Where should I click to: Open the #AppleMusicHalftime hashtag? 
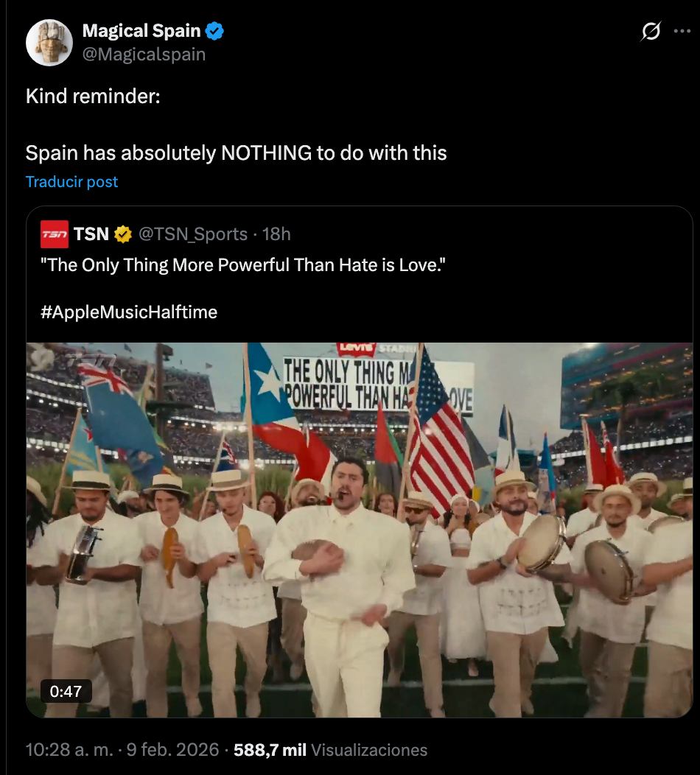tap(129, 312)
